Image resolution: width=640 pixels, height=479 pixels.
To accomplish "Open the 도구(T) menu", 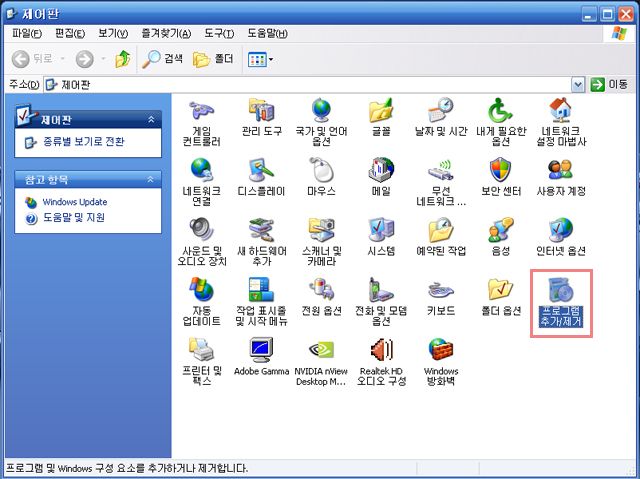I will [219, 33].
